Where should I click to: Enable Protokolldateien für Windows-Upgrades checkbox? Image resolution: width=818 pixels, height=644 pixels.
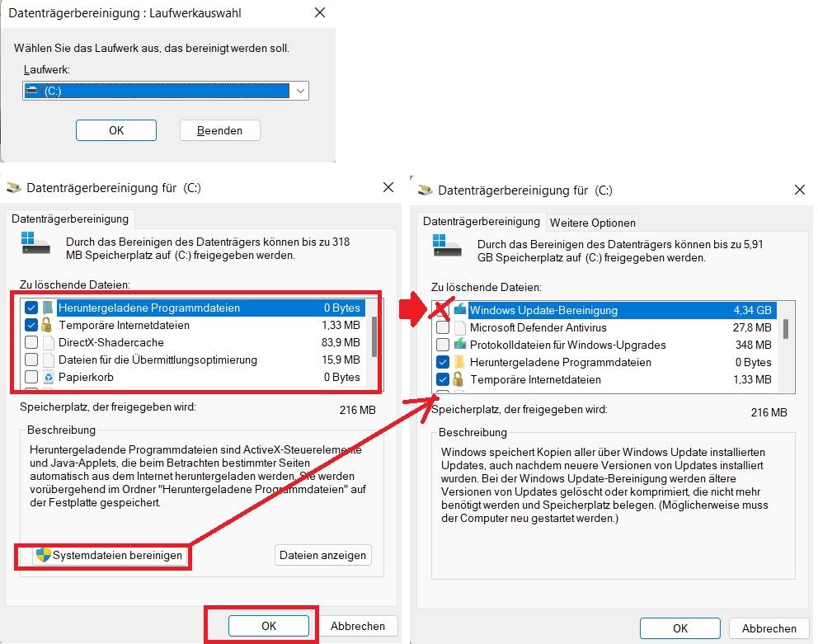[442, 345]
